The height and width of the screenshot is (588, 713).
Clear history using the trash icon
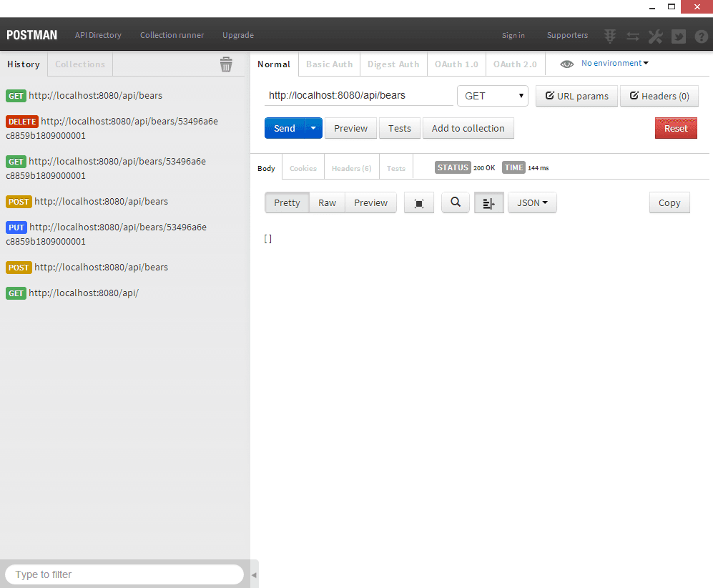226,64
